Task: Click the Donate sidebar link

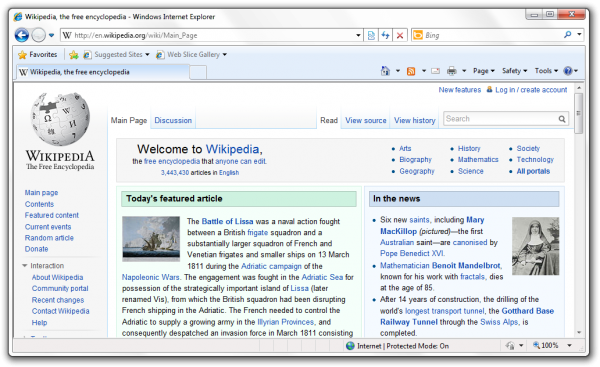Action: pyautogui.click(x=36, y=249)
